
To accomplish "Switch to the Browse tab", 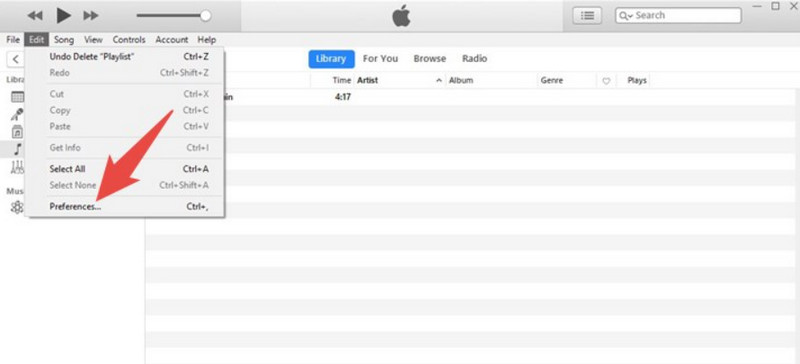I will pos(430,59).
